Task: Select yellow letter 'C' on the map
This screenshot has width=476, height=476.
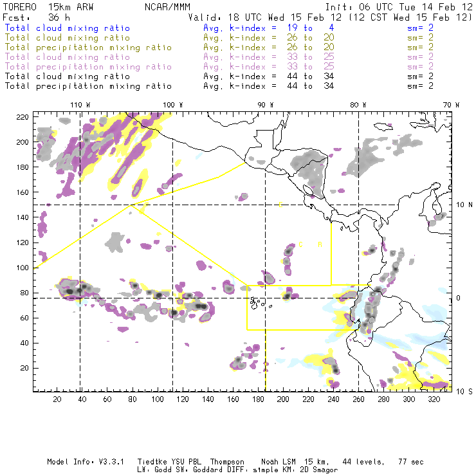Action: click(300, 244)
